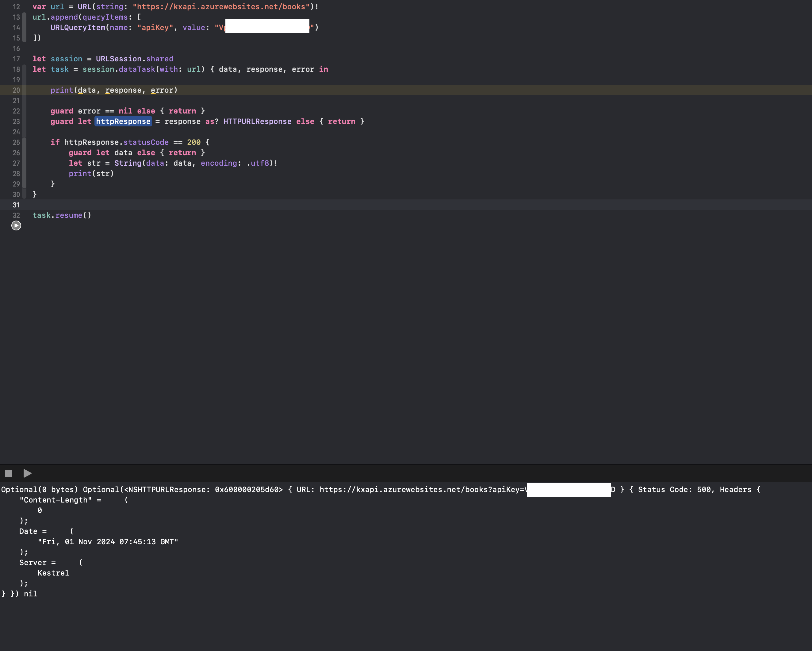The image size is (812, 651).
Task: Click Status Code: 500 in console
Action: [674, 490]
